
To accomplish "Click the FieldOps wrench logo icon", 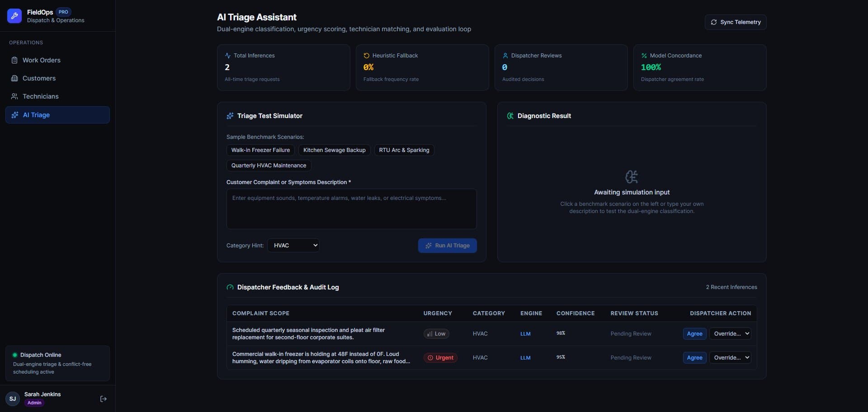I will [14, 16].
